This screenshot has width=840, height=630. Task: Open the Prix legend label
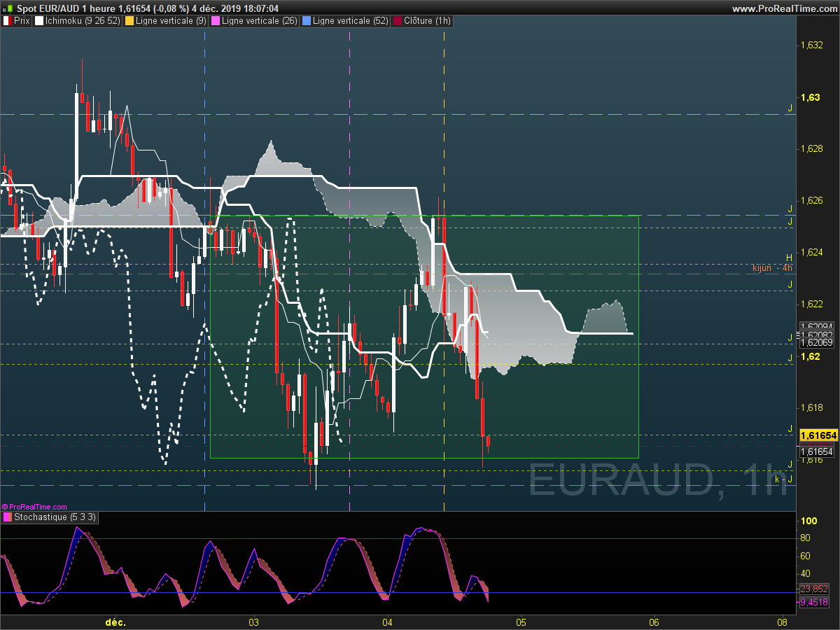coord(22,21)
